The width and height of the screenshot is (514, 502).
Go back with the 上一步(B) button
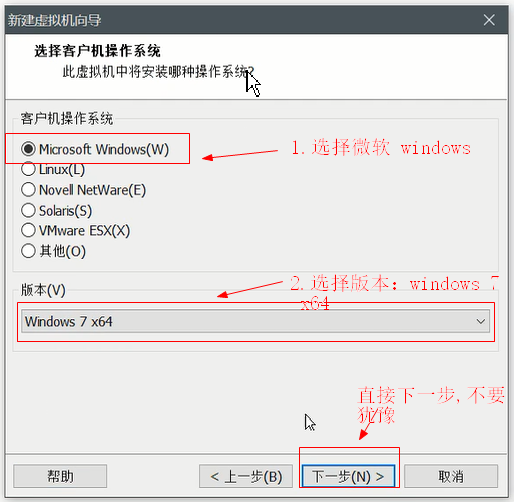tap(246, 476)
